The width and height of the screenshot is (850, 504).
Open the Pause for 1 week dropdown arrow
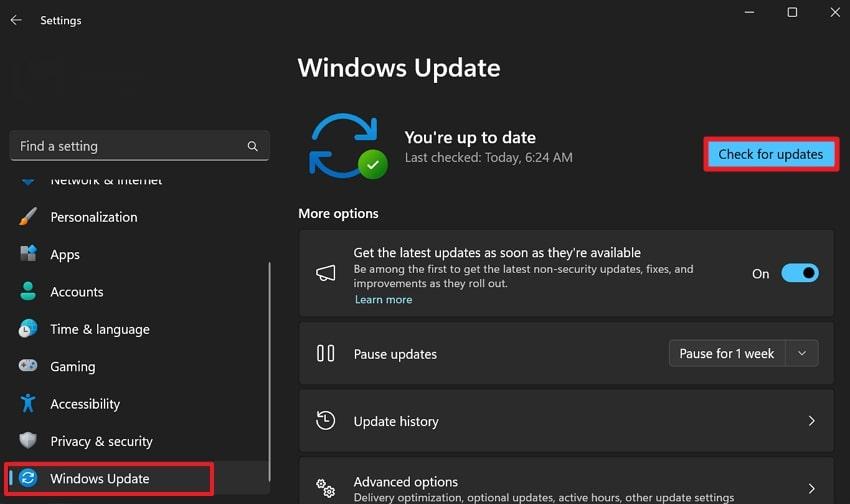[x=802, y=353]
